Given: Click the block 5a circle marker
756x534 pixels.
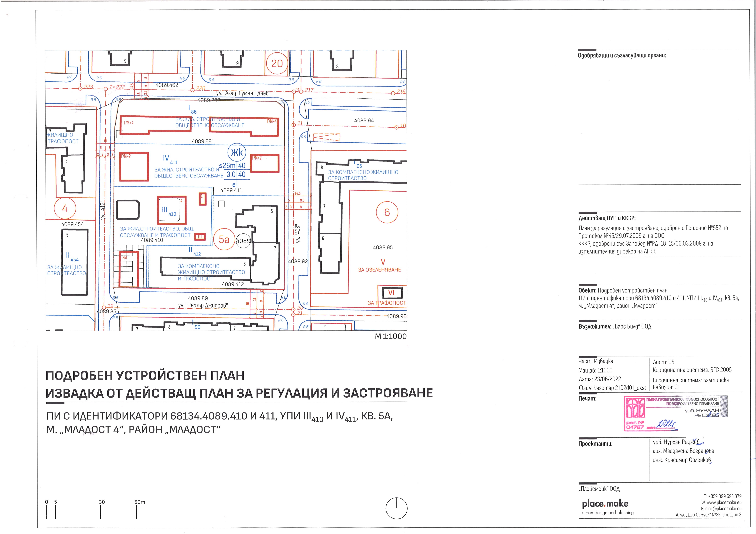Looking at the screenshot, I should (224, 240).
